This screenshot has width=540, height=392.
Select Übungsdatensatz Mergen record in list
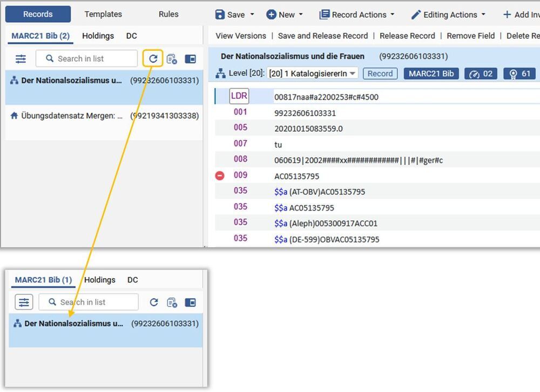pyautogui.click(x=104, y=116)
